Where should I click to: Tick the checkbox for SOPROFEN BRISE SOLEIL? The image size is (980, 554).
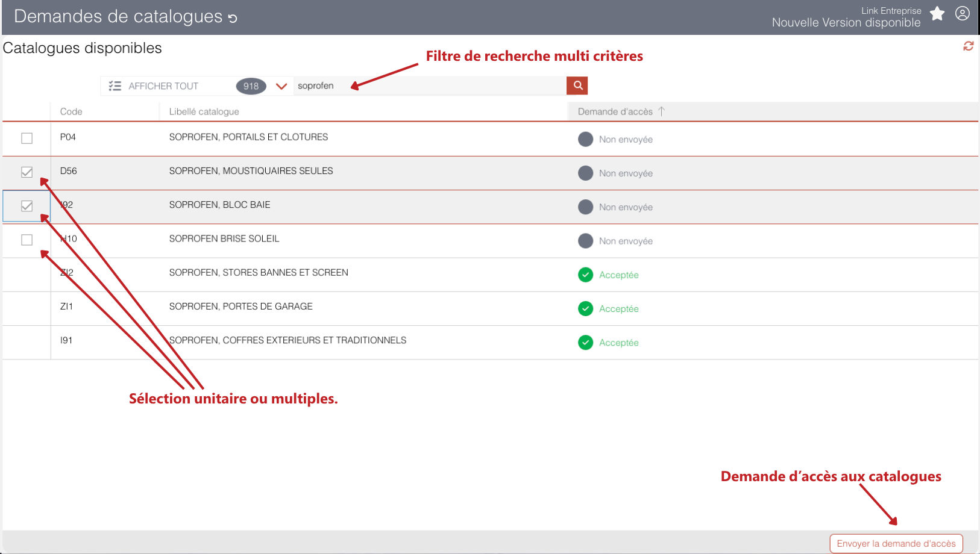pyautogui.click(x=27, y=240)
